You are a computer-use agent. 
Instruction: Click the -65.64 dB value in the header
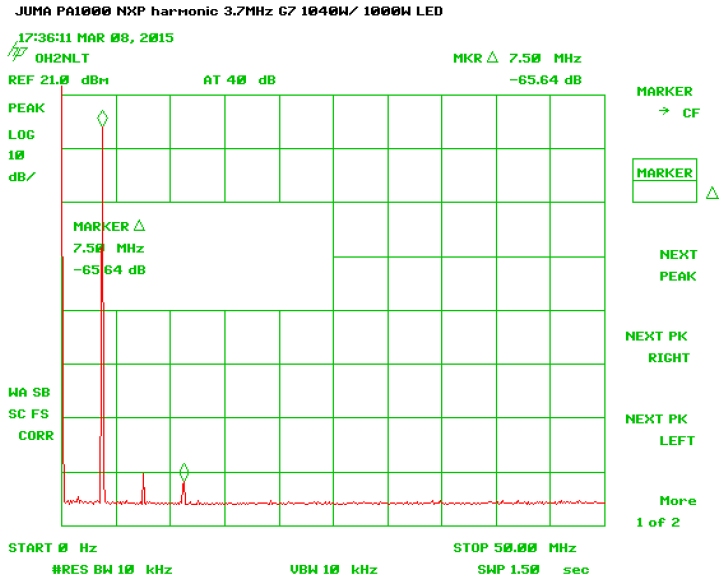click(545, 80)
